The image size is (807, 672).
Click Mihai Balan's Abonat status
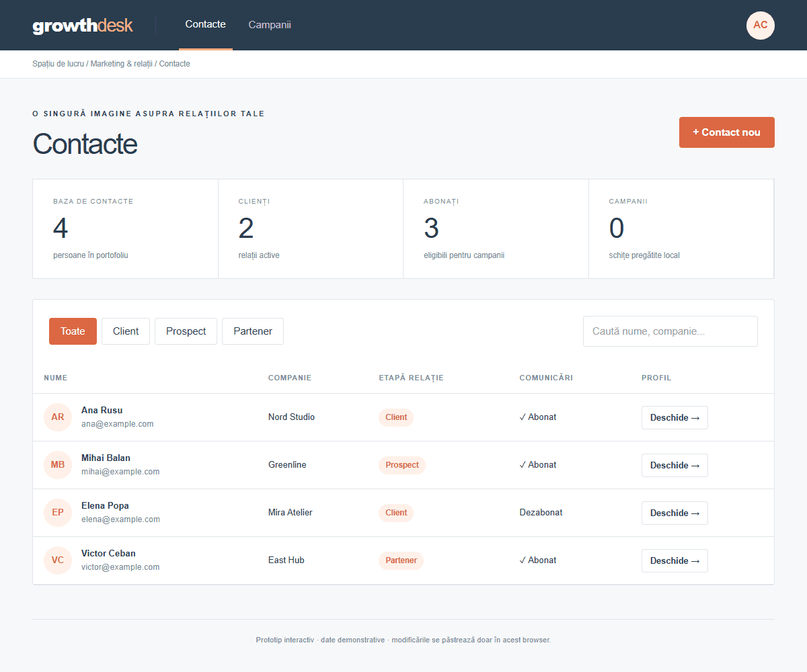coord(538,465)
